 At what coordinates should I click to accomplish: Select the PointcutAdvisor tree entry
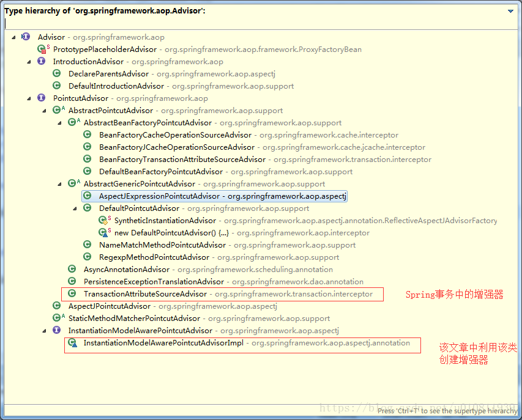[x=130, y=98]
